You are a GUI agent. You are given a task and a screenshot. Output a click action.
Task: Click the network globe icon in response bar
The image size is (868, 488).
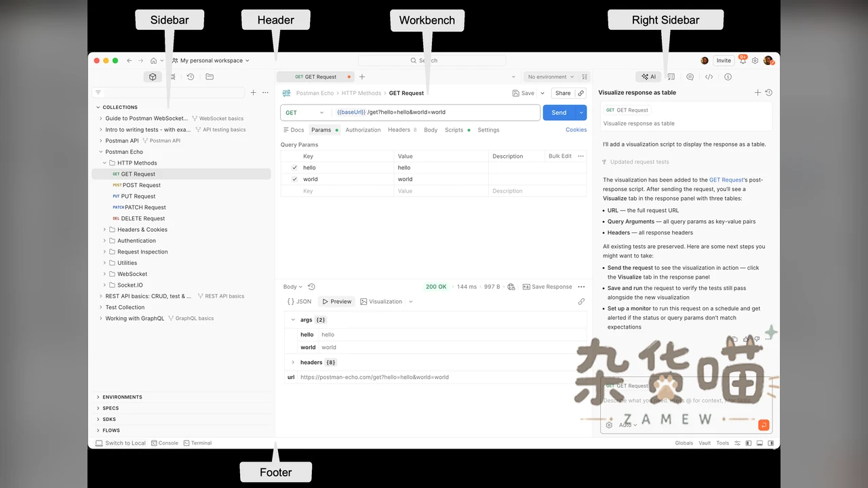511,287
